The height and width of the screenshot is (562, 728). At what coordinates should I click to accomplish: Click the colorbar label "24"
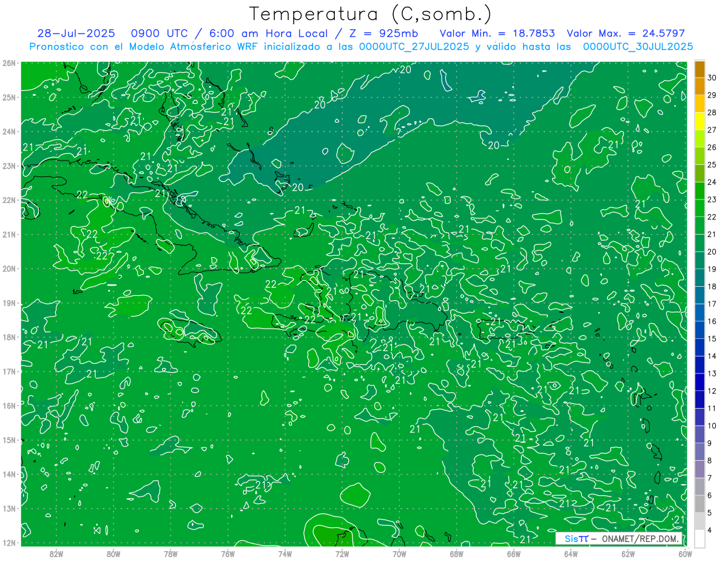[712, 182]
